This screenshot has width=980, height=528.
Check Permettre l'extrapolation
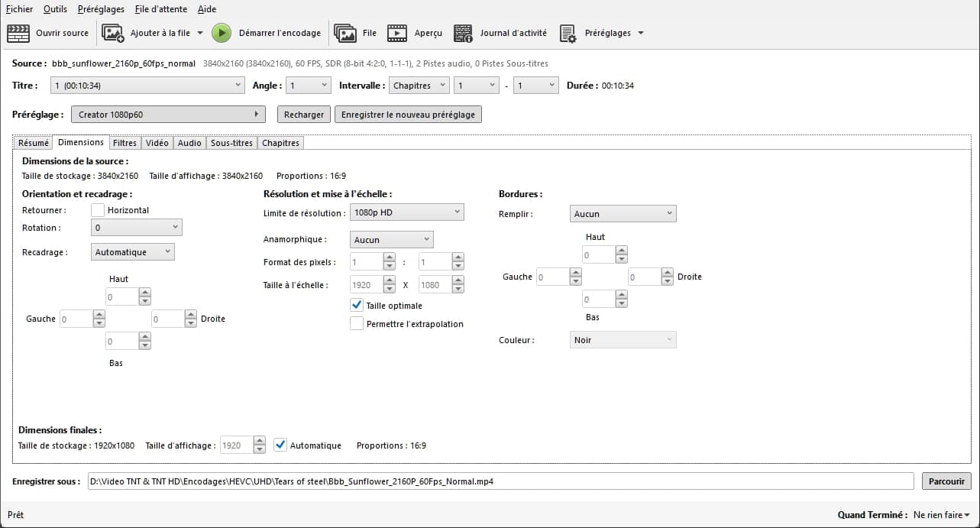click(x=357, y=323)
